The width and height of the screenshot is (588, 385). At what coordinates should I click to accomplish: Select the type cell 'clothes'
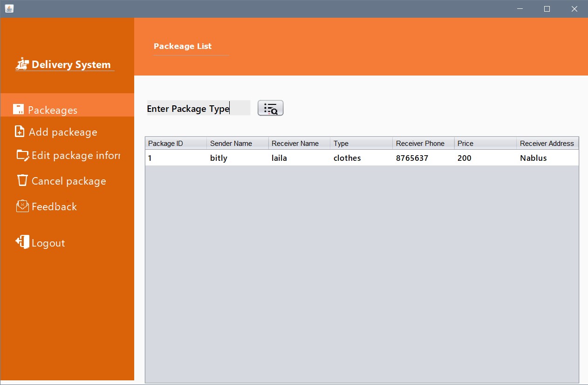tap(361, 158)
